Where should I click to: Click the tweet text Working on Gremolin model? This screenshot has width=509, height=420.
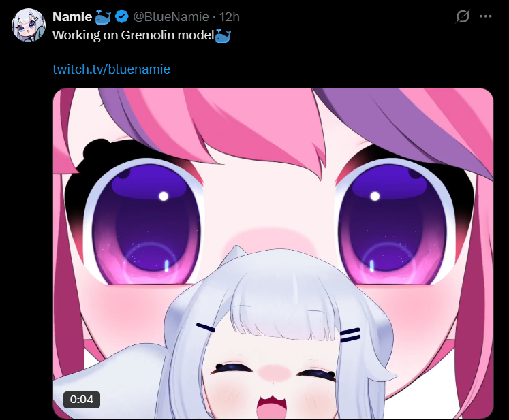133,35
